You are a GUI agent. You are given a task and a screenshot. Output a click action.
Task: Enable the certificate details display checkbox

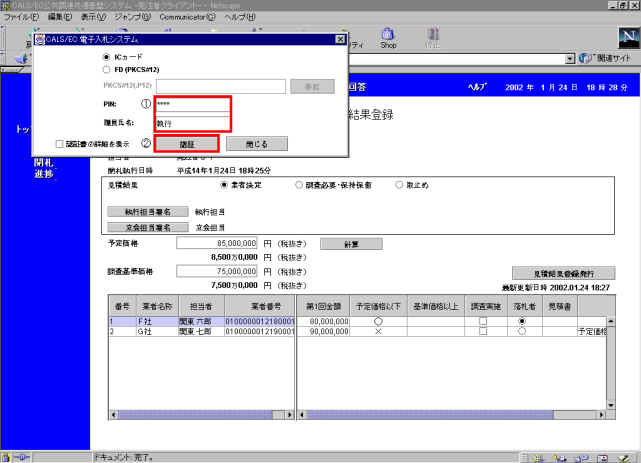[x=60, y=143]
